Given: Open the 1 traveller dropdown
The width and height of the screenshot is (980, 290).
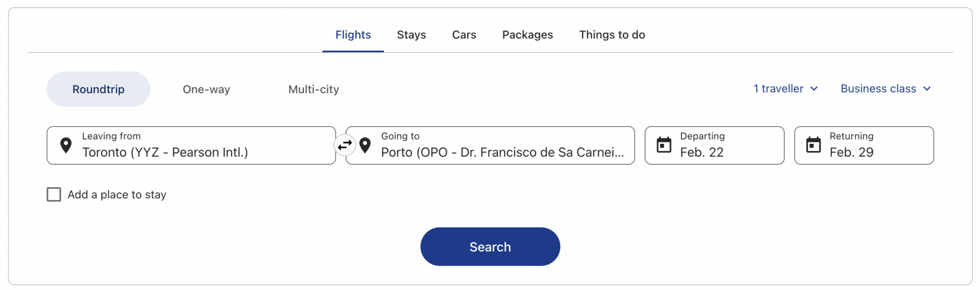Looking at the screenshot, I should (x=785, y=88).
